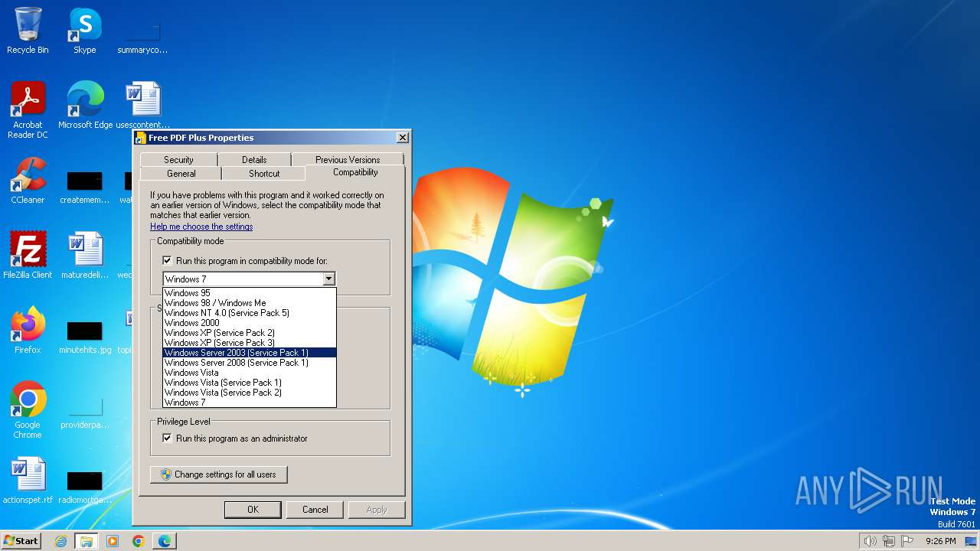The image size is (980, 551).
Task: Select the createmem file icon
Action: pos(85,187)
